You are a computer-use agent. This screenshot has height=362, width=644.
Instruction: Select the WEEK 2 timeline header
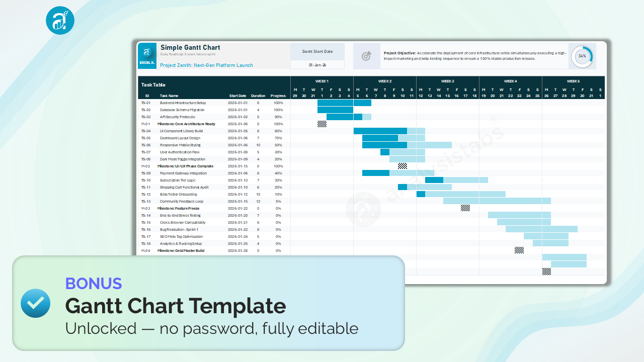[385, 81]
